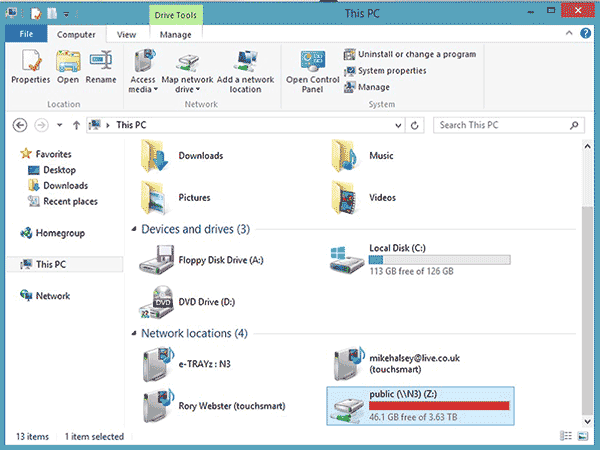
Task: Switch to the View ribbon tab
Action: [x=126, y=34]
